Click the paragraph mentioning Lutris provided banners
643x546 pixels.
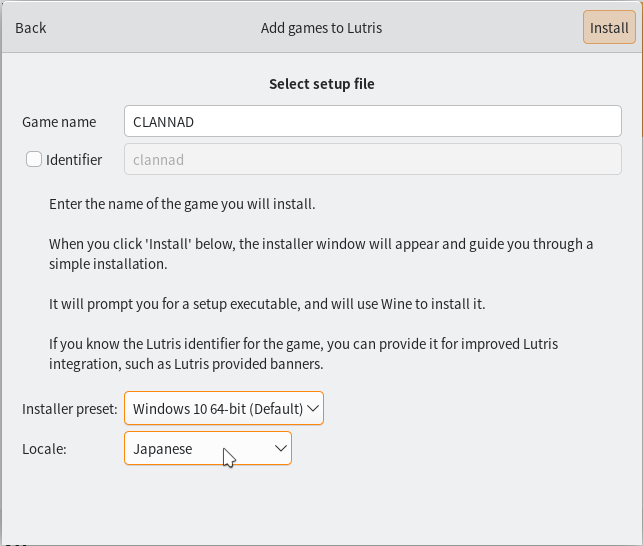coord(303,354)
